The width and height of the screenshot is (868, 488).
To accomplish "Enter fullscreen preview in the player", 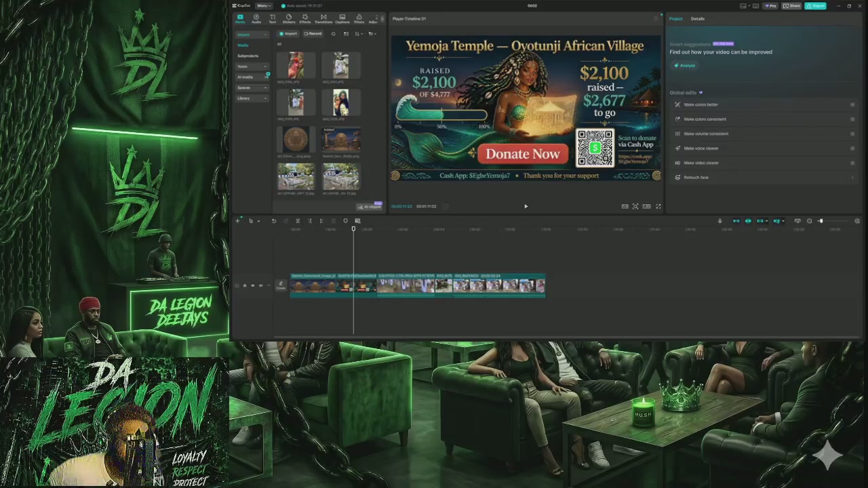I will coord(658,207).
